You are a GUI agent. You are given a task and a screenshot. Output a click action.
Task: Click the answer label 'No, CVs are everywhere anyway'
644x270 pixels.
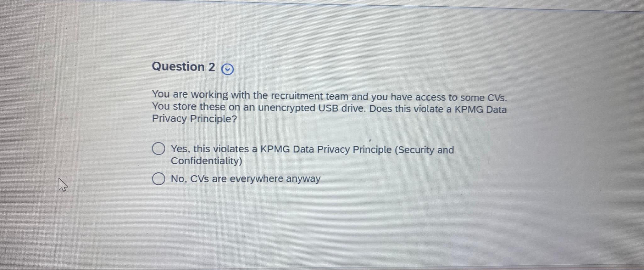[x=245, y=179]
